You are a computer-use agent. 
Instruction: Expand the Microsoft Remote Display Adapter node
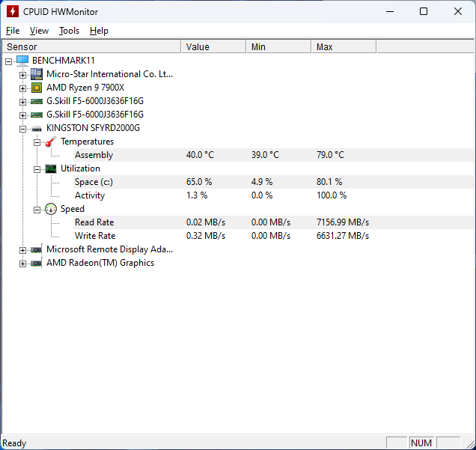[x=22, y=251]
